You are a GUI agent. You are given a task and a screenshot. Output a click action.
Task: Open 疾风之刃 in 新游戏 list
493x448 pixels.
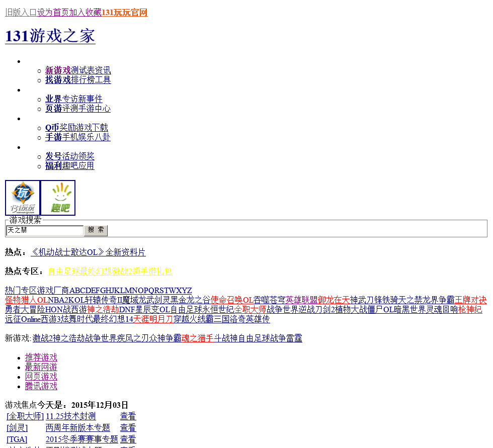[x=133, y=338]
